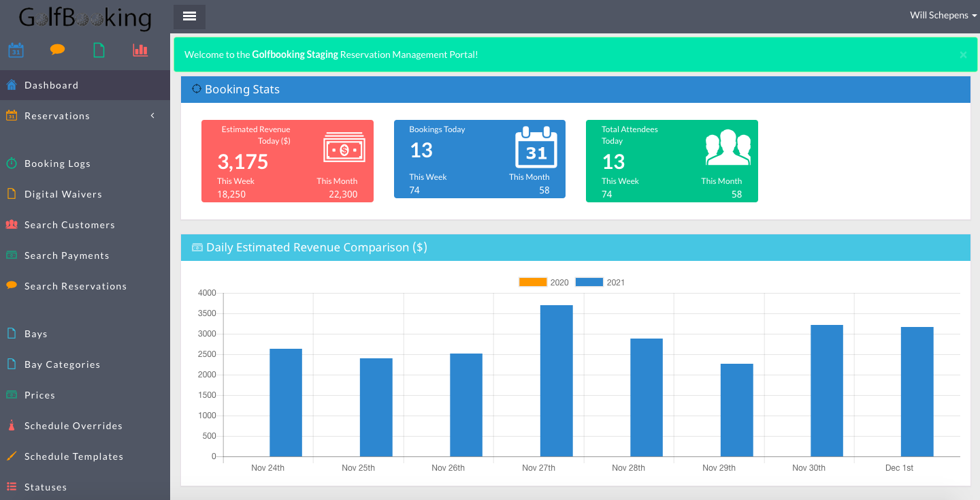
Task: Click the Search Reservations link
Action: 76,285
